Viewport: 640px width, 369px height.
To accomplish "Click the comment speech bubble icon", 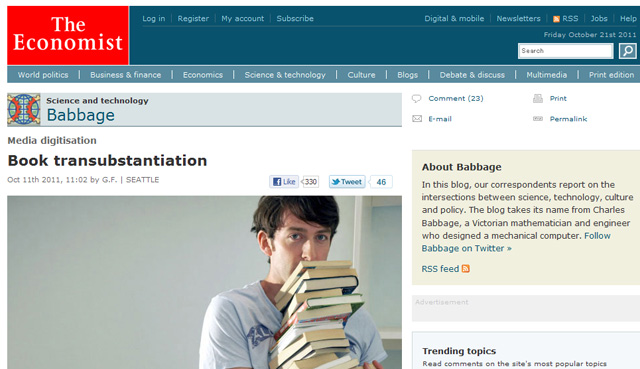I will tap(416, 98).
